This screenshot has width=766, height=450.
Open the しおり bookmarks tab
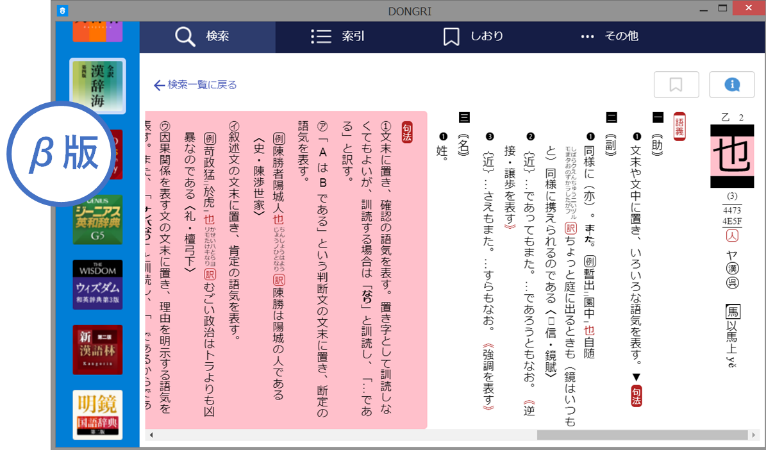pos(473,37)
